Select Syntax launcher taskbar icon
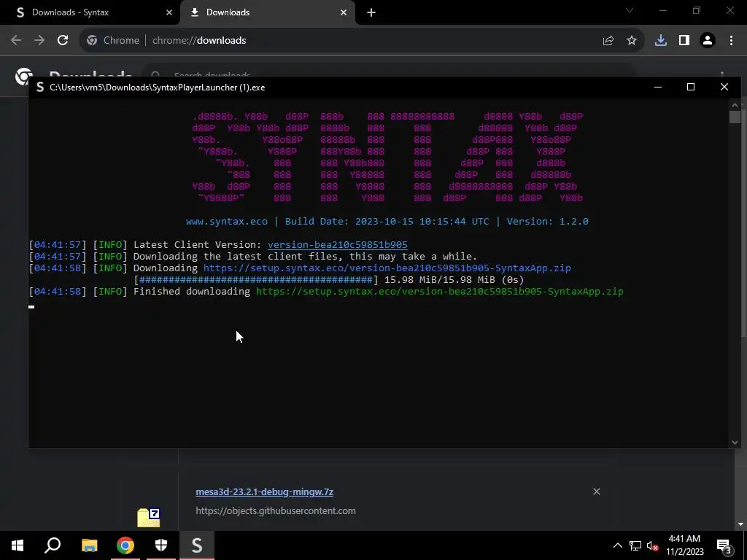 197,545
